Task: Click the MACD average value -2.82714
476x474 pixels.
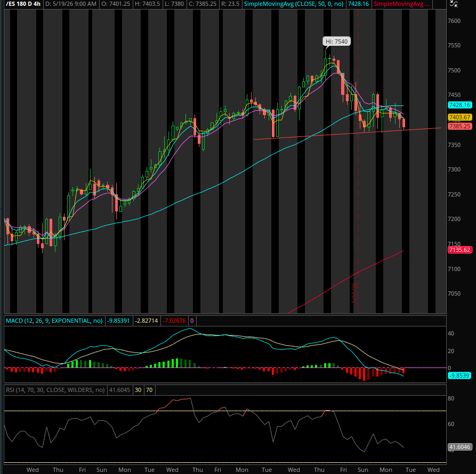Action: tap(147, 321)
